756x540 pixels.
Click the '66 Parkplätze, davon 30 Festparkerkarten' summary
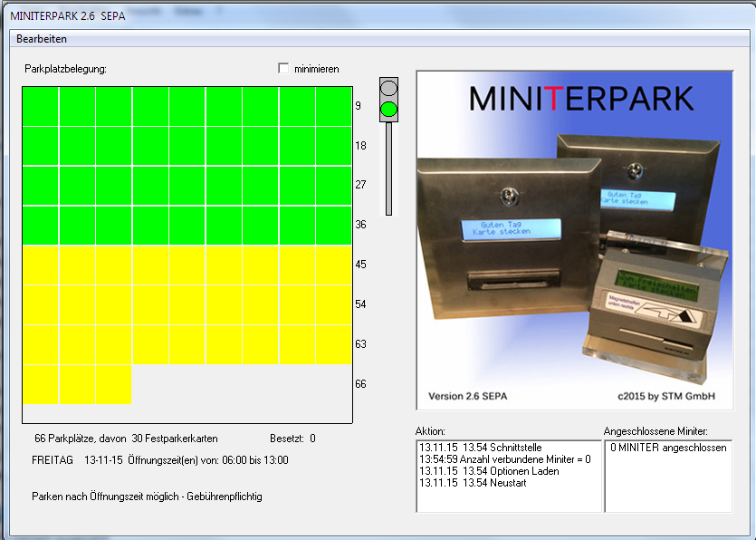pos(127,438)
